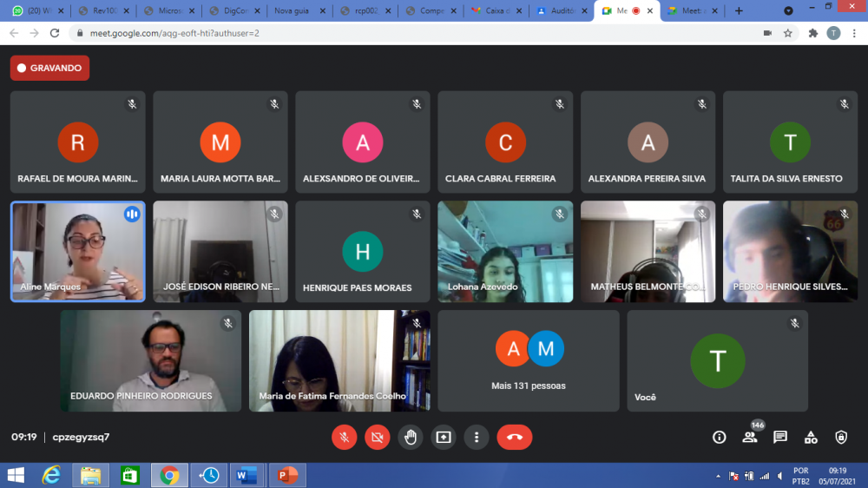This screenshot has height=488, width=868.
Task: Show the participants list with 146 badge
Action: [x=749, y=437]
